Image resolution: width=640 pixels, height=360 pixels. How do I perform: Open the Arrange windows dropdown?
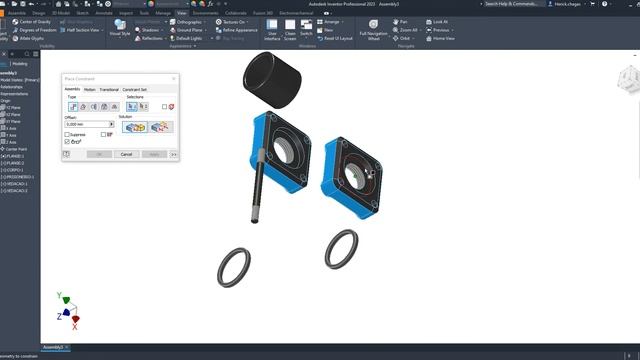click(342, 22)
